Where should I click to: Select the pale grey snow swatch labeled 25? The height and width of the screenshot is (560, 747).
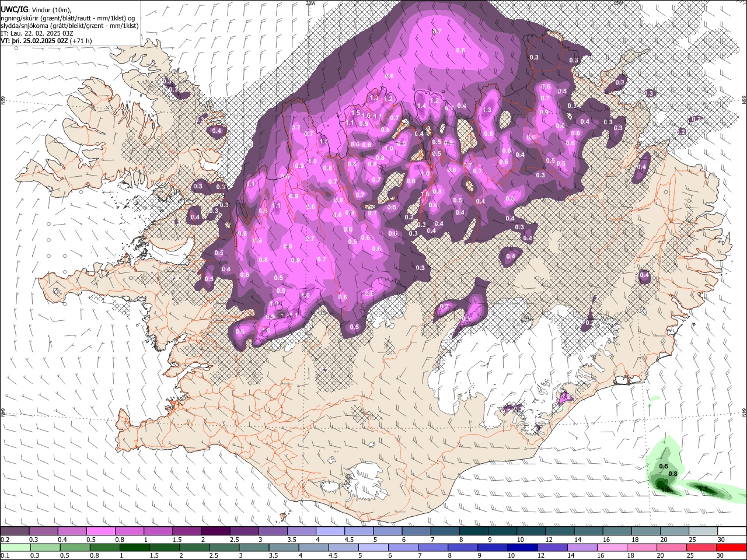(703, 531)
